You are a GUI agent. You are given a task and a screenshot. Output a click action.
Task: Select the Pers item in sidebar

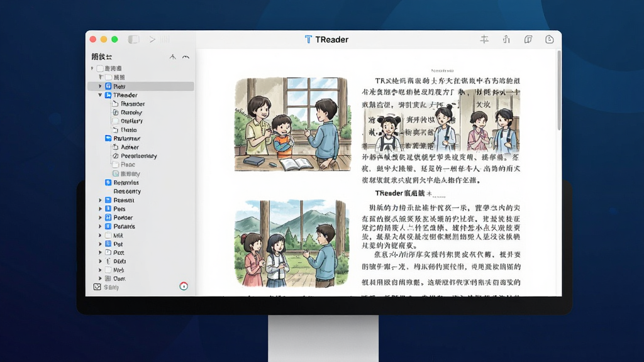(x=119, y=209)
